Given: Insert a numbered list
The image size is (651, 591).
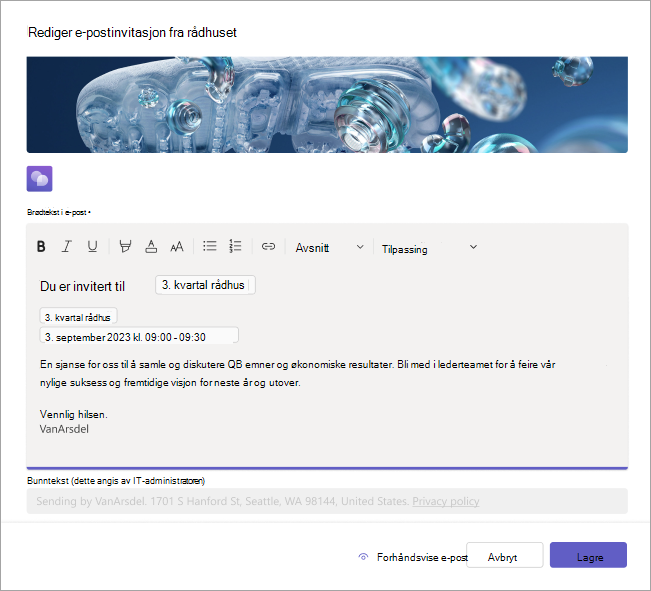Looking at the screenshot, I should tap(235, 246).
